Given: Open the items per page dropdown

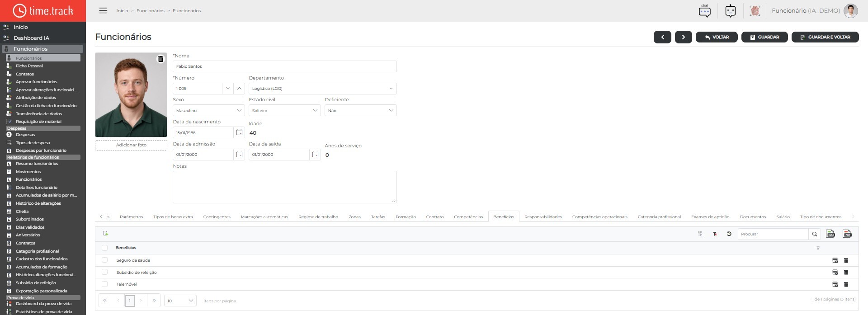Looking at the screenshot, I should (x=180, y=301).
